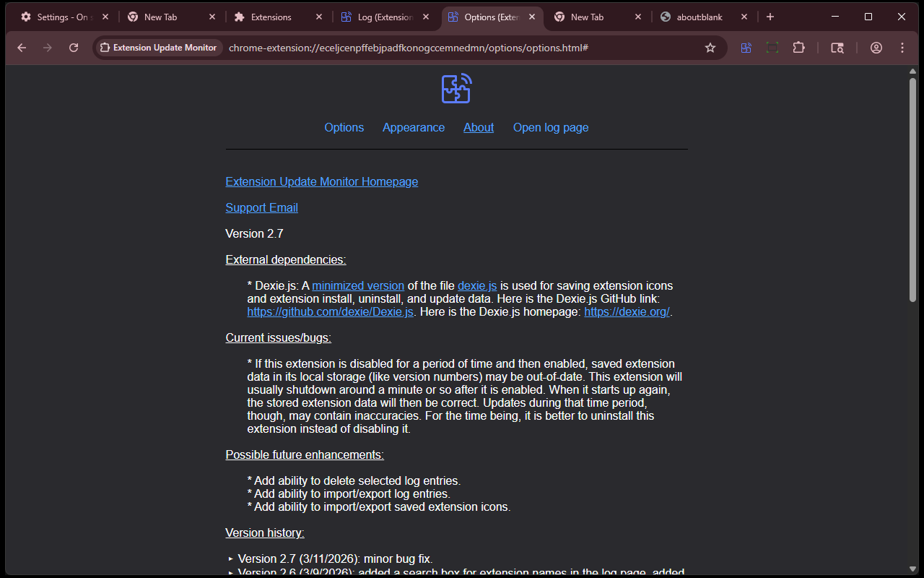The width and height of the screenshot is (924, 578).
Task: Open the github.com/dexie/Dexie.js link
Action: click(331, 311)
